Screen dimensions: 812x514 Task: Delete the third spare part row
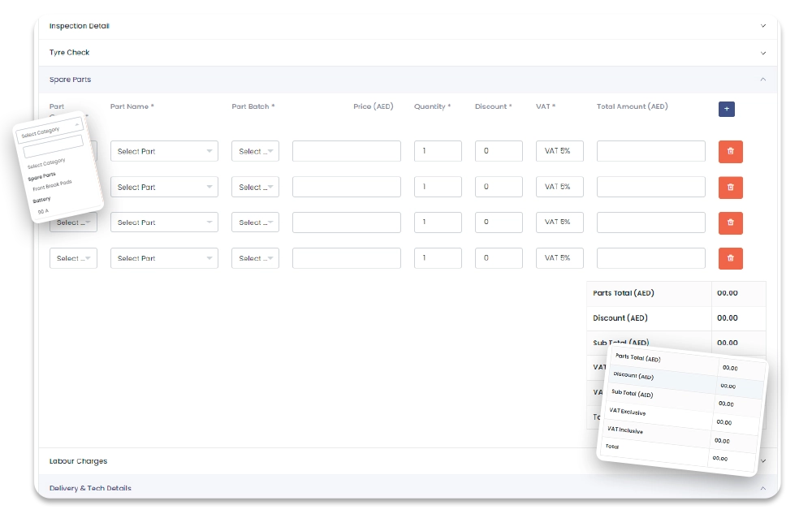click(730, 222)
